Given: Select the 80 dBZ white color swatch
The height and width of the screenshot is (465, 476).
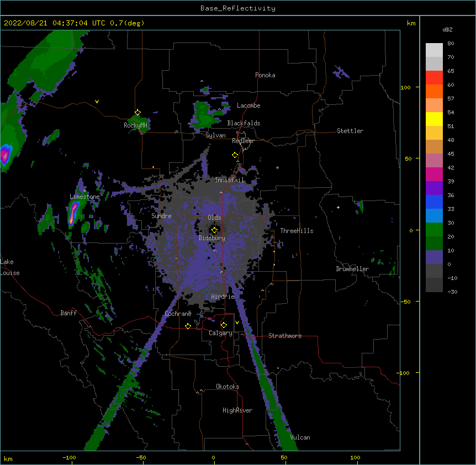Looking at the screenshot, I should [x=434, y=50].
